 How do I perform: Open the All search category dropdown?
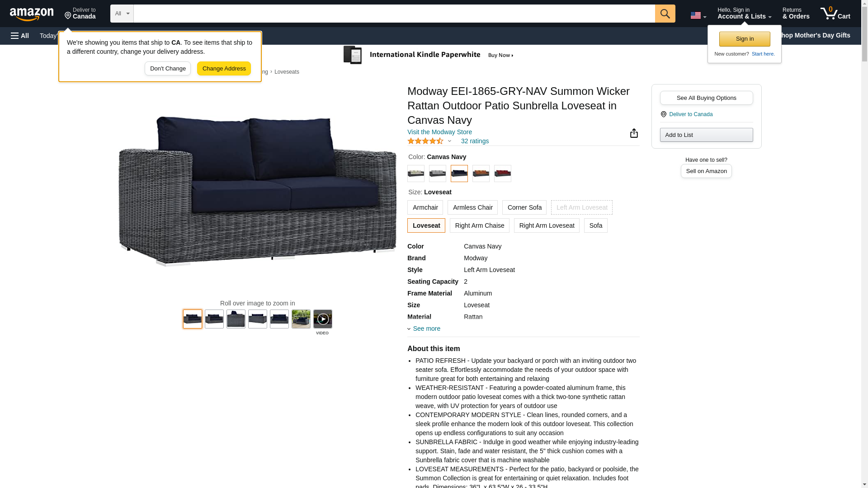click(x=122, y=14)
